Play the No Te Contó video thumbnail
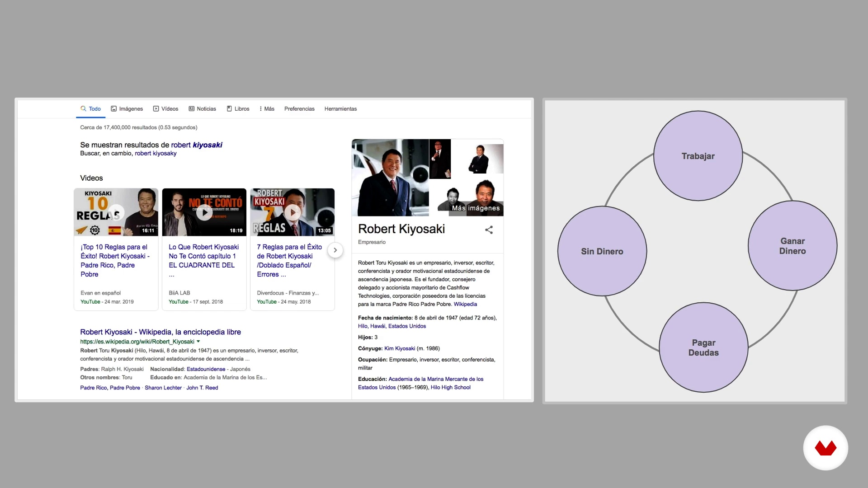The width and height of the screenshot is (868, 488). click(x=204, y=212)
